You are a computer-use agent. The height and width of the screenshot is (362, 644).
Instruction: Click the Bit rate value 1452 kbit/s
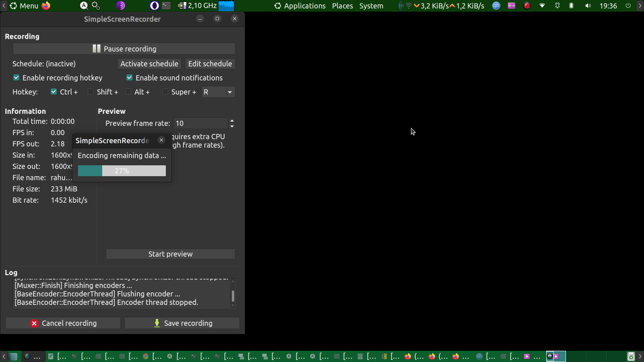pyautogui.click(x=69, y=200)
